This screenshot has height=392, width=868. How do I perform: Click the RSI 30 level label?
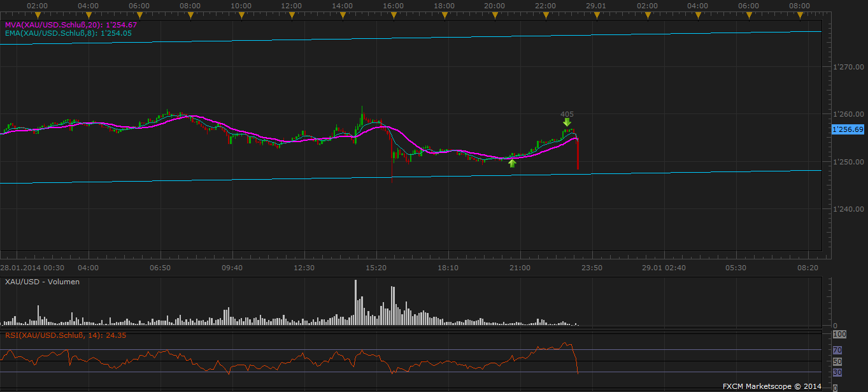(837, 372)
